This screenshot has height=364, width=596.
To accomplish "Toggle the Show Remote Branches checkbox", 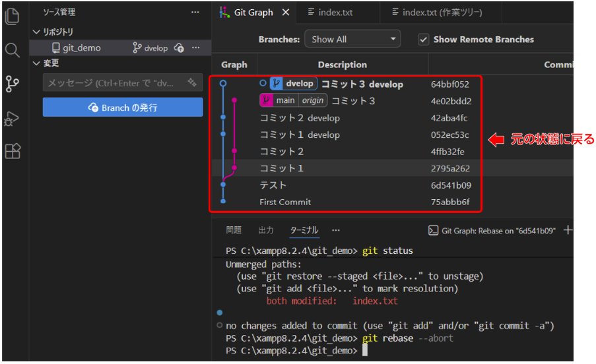I will tap(424, 40).
